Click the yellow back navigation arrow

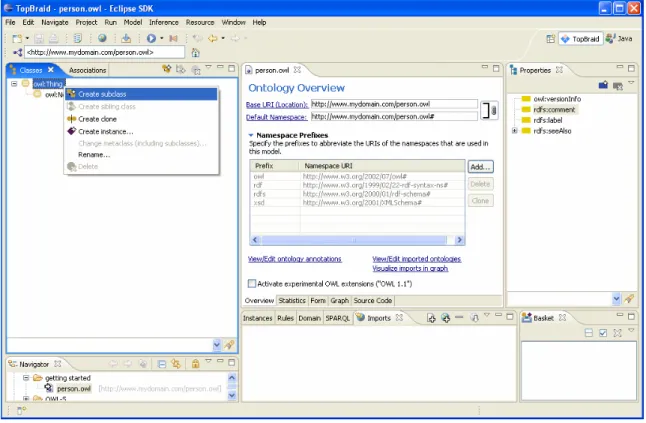213,38
